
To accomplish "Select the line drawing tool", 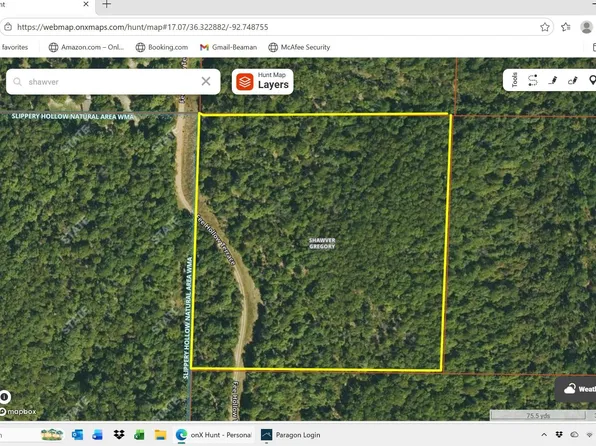I will coord(553,80).
